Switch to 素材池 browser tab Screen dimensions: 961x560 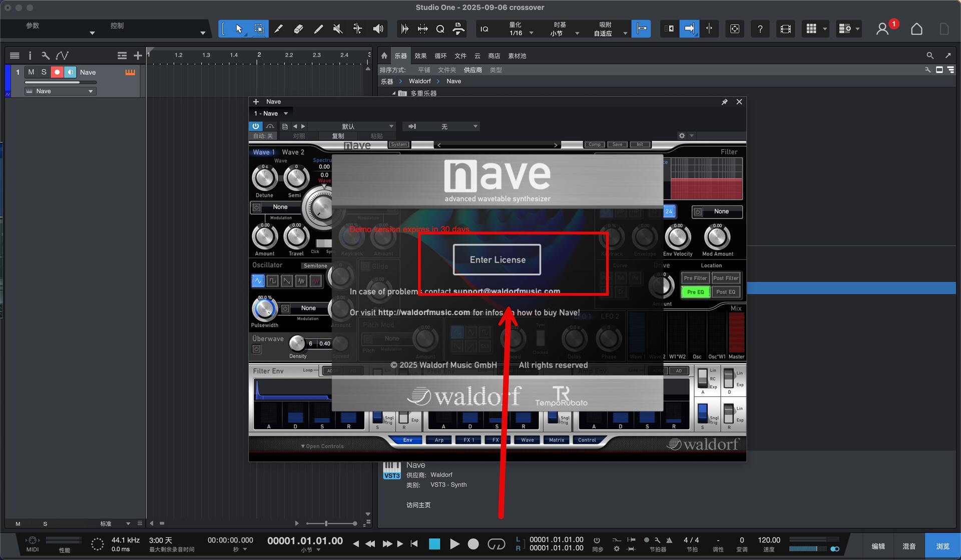tap(517, 56)
